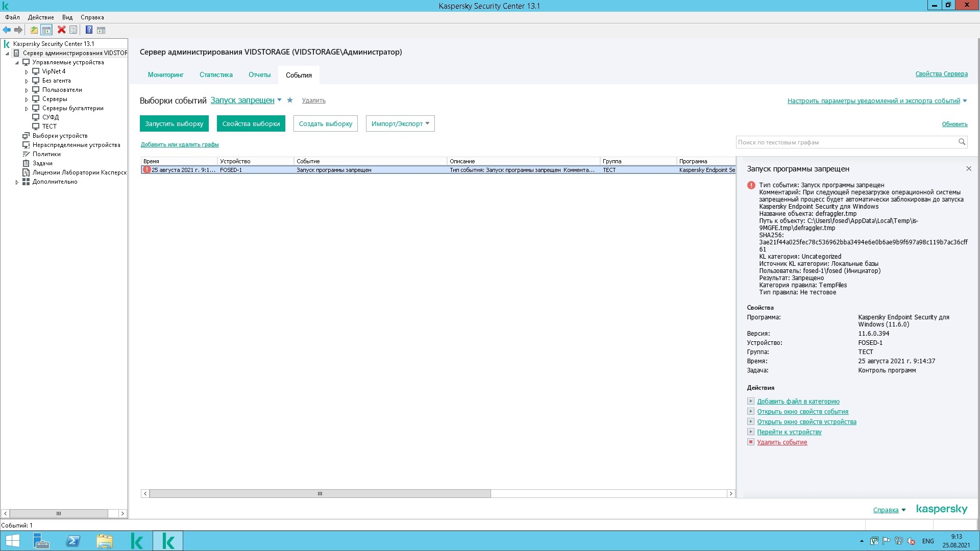Click the red X Delete toolbar icon
980x551 pixels.
(x=61, y=30)
